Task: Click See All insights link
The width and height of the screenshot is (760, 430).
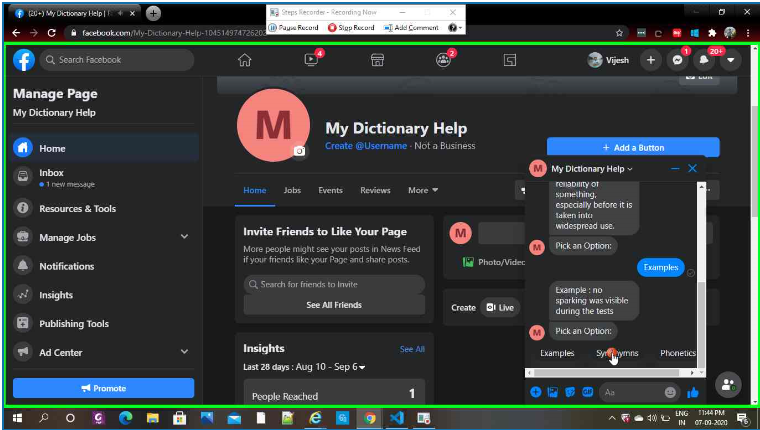Action: [412, 349]
